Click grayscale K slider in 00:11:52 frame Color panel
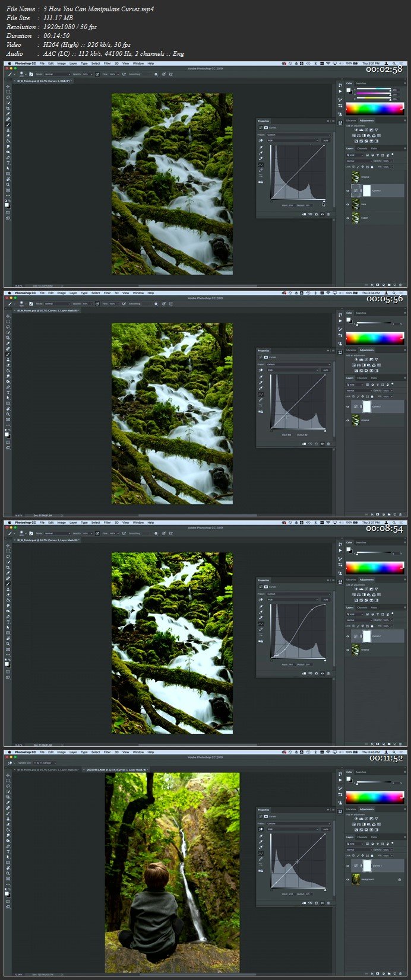411x980 pixels. pos(374,782)
